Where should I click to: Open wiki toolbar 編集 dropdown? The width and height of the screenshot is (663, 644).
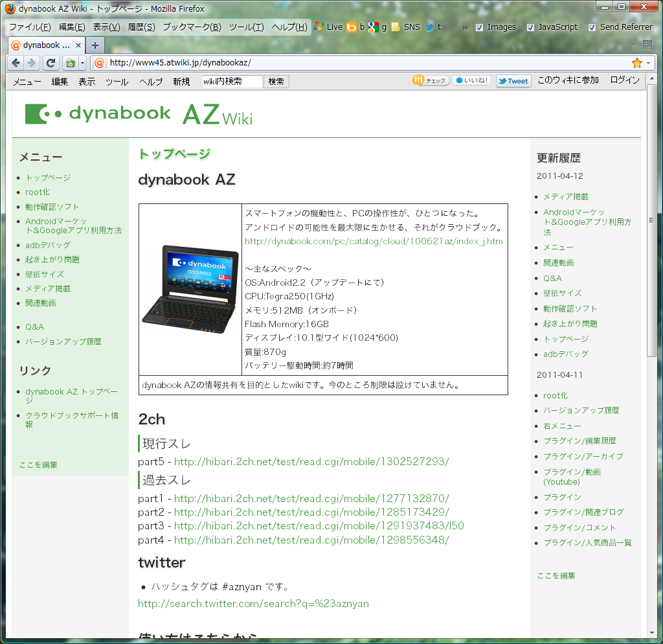point(60,82)
